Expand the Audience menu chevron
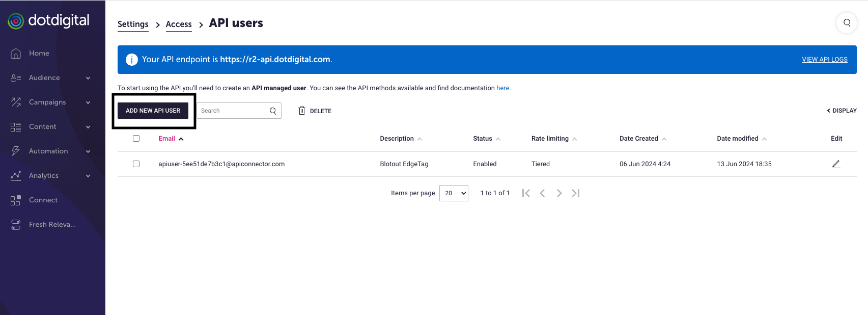Screen dimensions: 868x315 (88, 78)
